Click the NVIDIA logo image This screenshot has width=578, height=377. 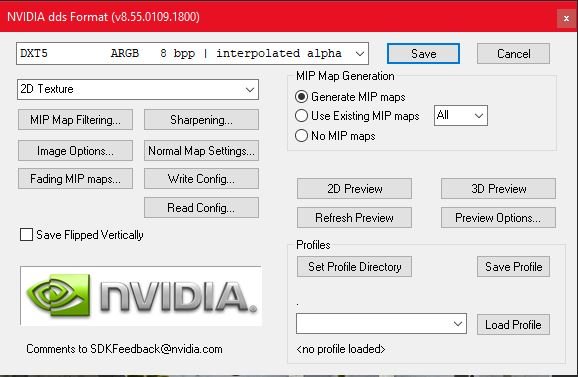(x=141, y=296)
